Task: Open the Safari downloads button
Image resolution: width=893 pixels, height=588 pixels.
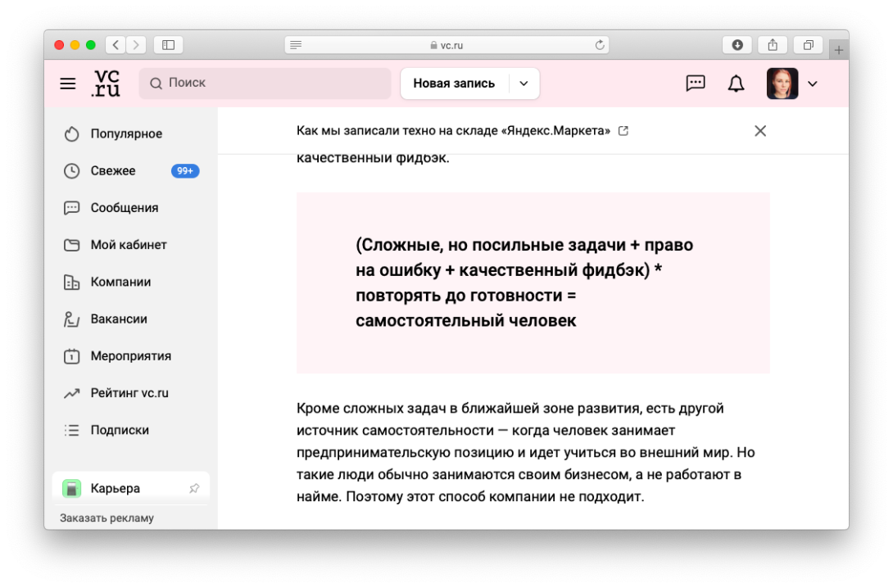Action: [x=737, y=45]
